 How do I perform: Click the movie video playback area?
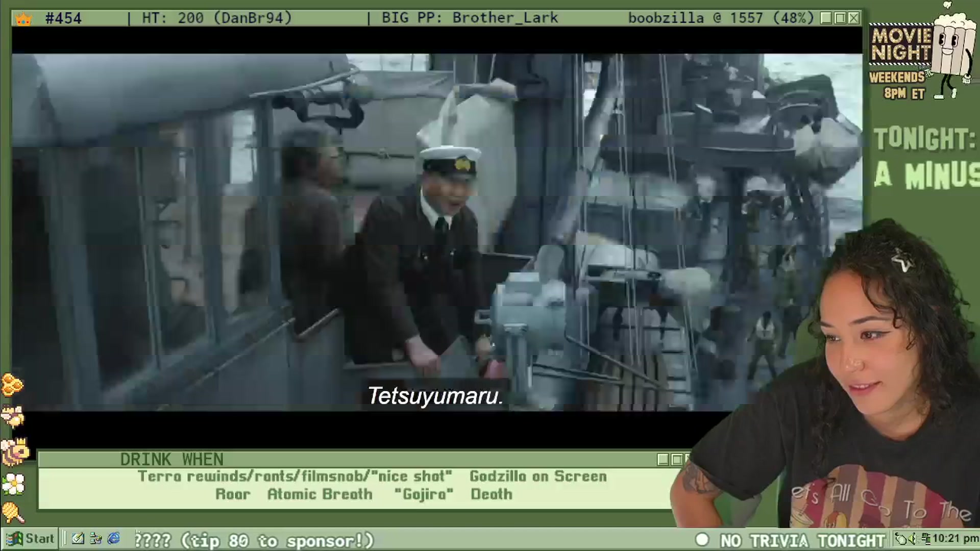click(x=437, y=232)
